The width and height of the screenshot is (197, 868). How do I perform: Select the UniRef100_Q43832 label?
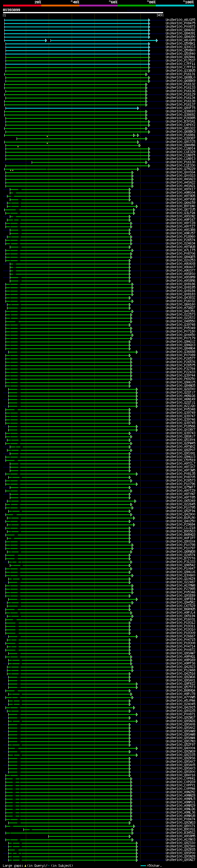coord(180,297)
